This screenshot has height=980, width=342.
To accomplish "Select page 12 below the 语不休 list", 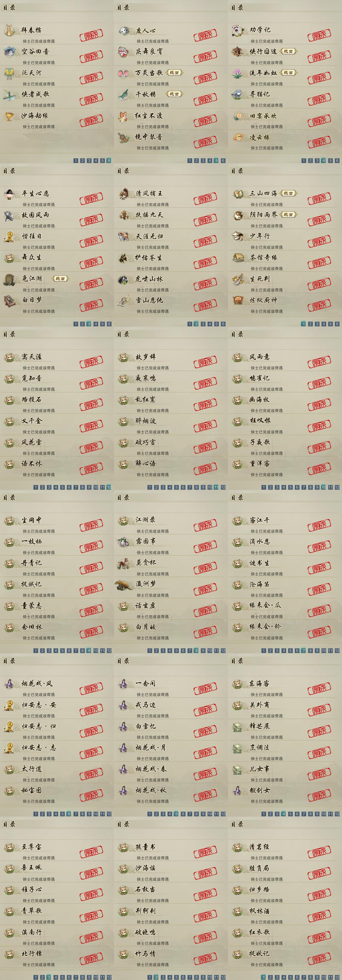I will (x=109, y=487).
